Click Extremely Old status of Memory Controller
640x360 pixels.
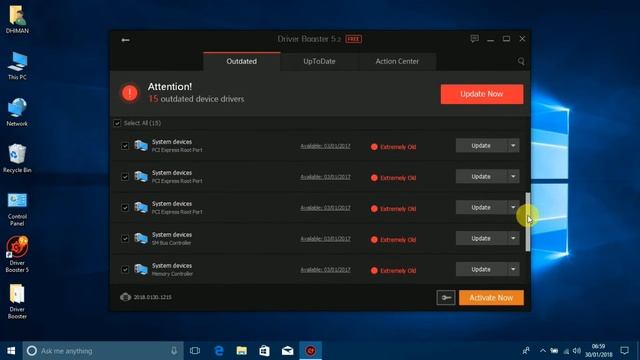tap(393, 271)
